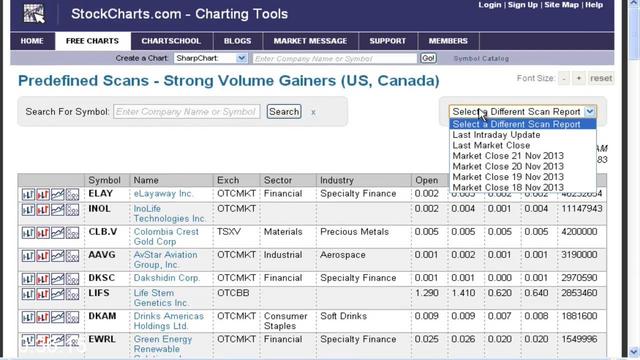Open the SUPPORT tab

pyautogui.click(x=388, y=41)
